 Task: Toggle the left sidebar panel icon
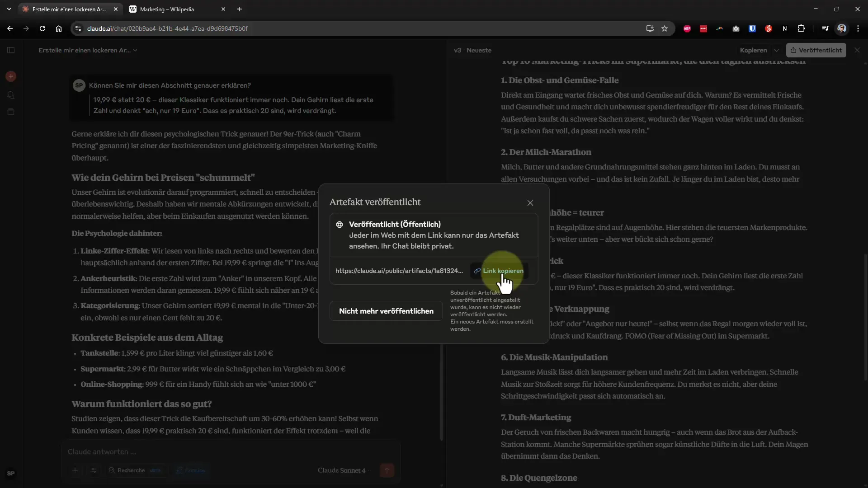pyautogui.click(x=11, y=50)
